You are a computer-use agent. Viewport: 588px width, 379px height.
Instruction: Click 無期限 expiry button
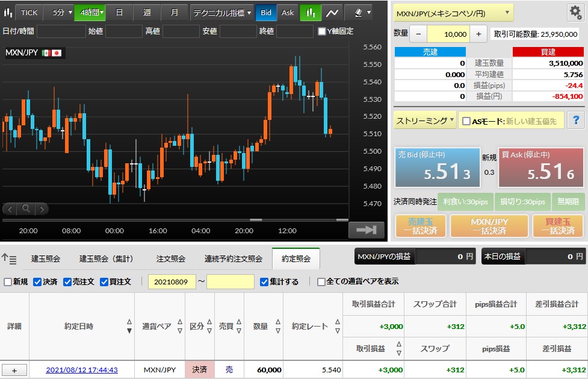[568, 202]
